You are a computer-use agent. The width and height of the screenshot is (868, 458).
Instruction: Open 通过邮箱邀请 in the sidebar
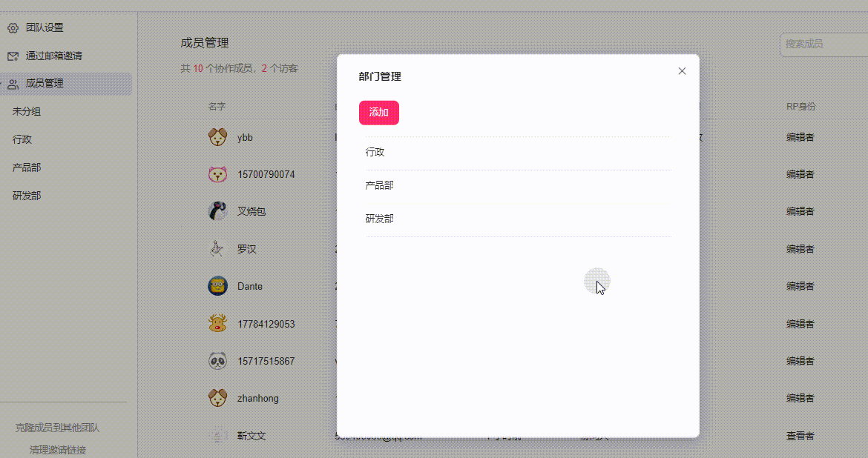[x=53, y=56]
